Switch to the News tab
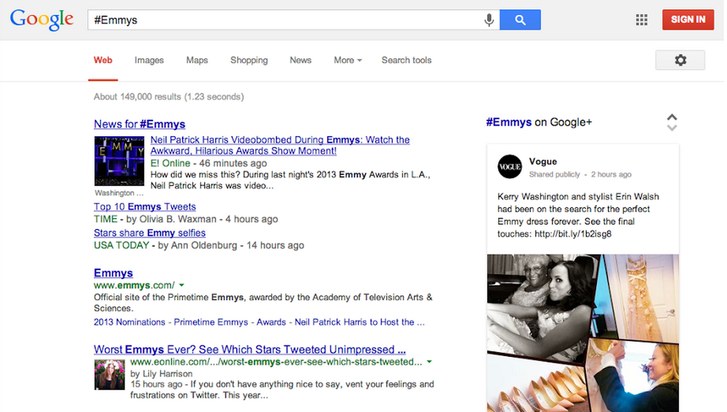The width and height of the screenshot is (727, 412). coord(300,61)
